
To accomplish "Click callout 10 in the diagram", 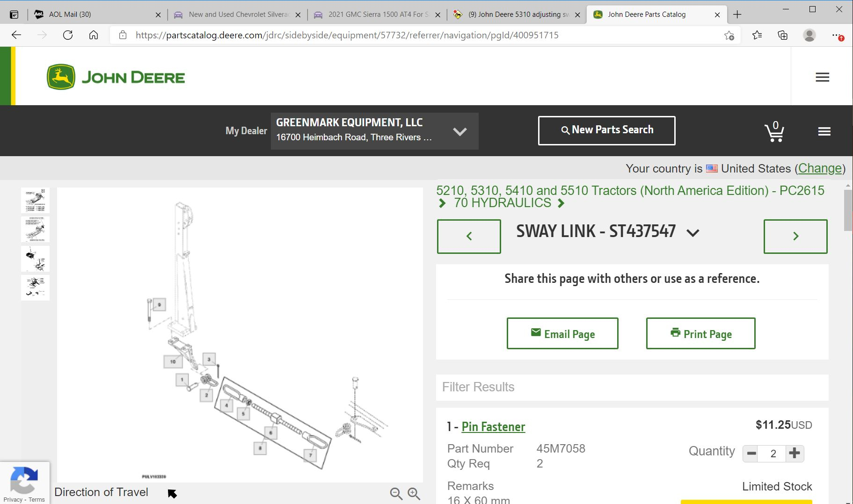I will click(x=173, y=361).
